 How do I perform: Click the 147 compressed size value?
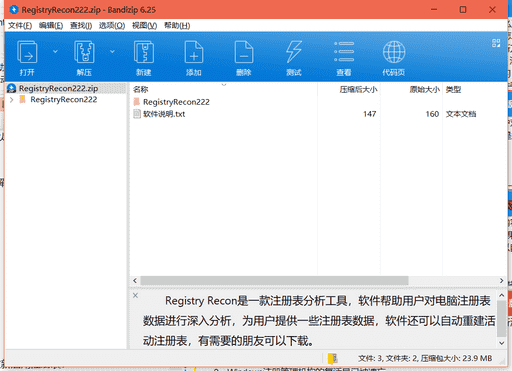point(370,114)
